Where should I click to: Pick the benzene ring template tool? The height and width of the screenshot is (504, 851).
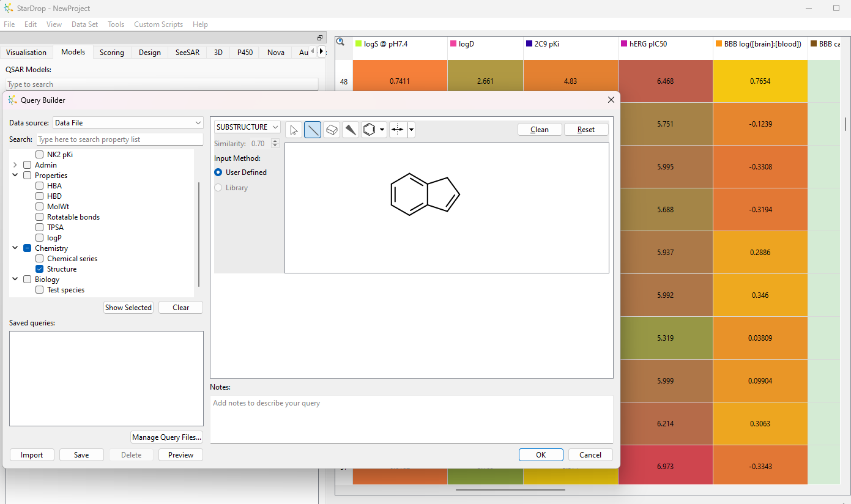pos(370,130)
